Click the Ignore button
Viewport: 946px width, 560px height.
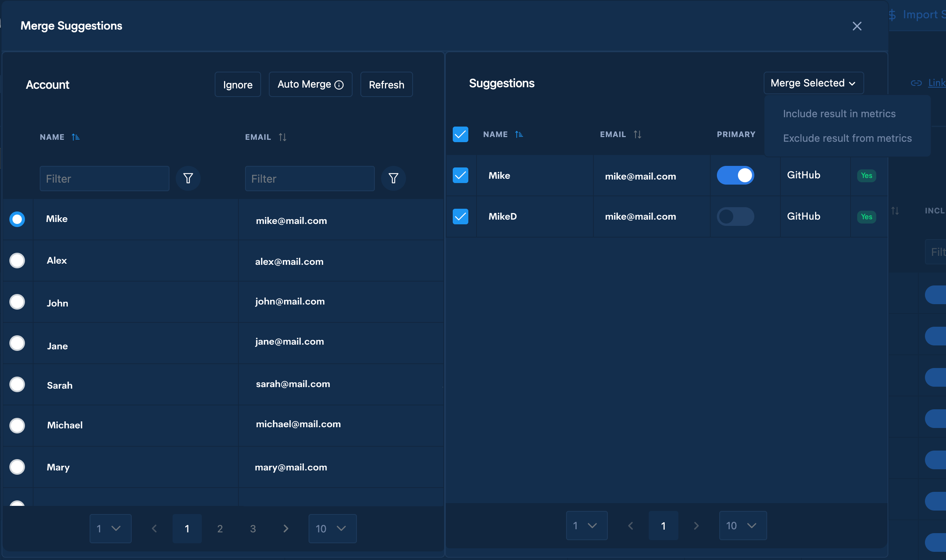point(238,85)
